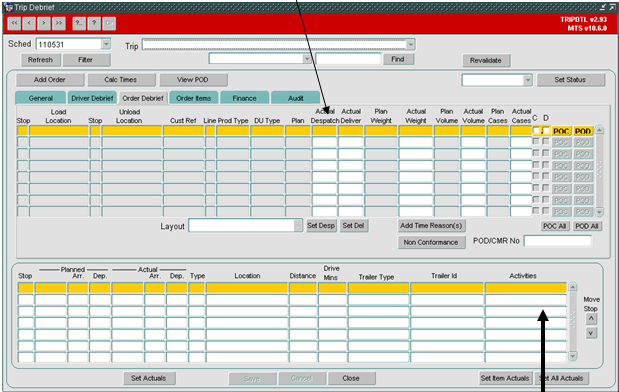Image resolution: width=619 pixels, height=392 pixels.
Task: Go to first record with << button
Action: pos(14,24)
